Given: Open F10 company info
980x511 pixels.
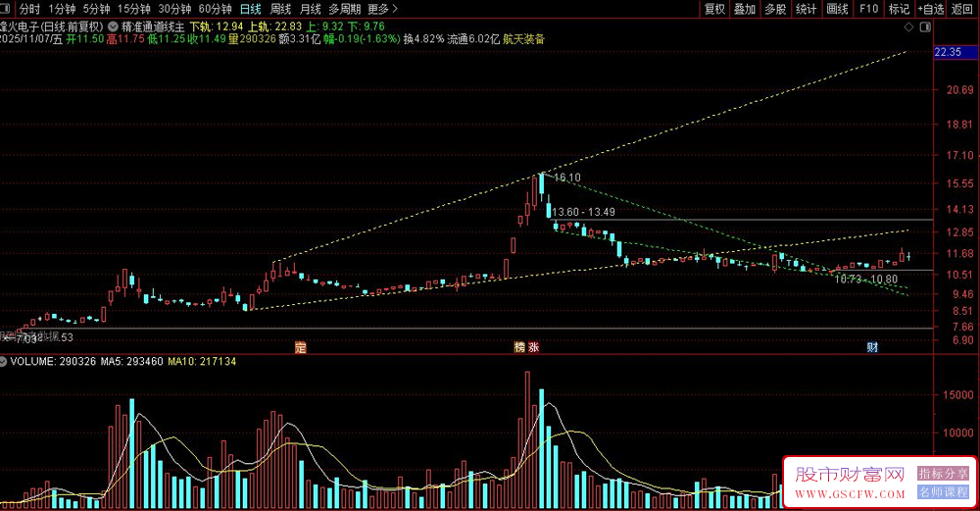Looking at the screenshot, I should 868,10.
